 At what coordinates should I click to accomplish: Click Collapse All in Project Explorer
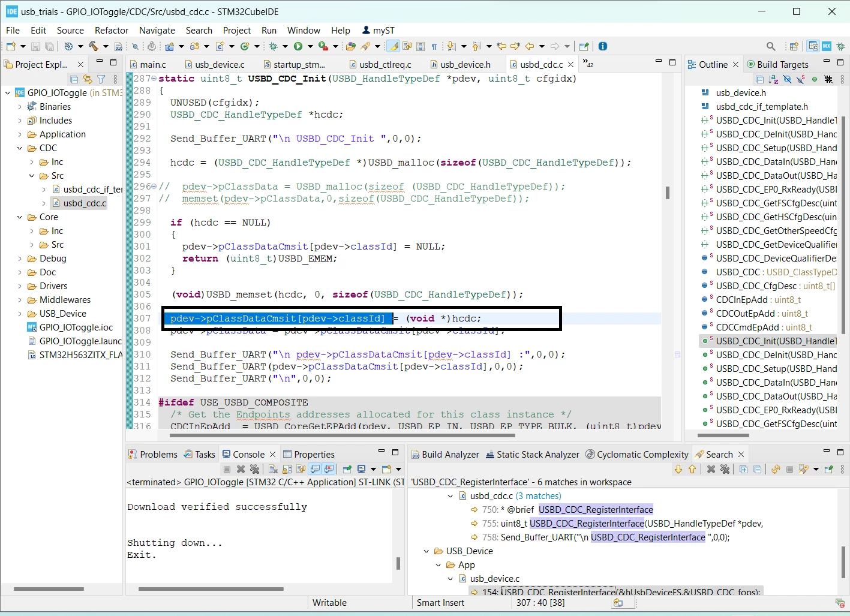tap(74, 79)
